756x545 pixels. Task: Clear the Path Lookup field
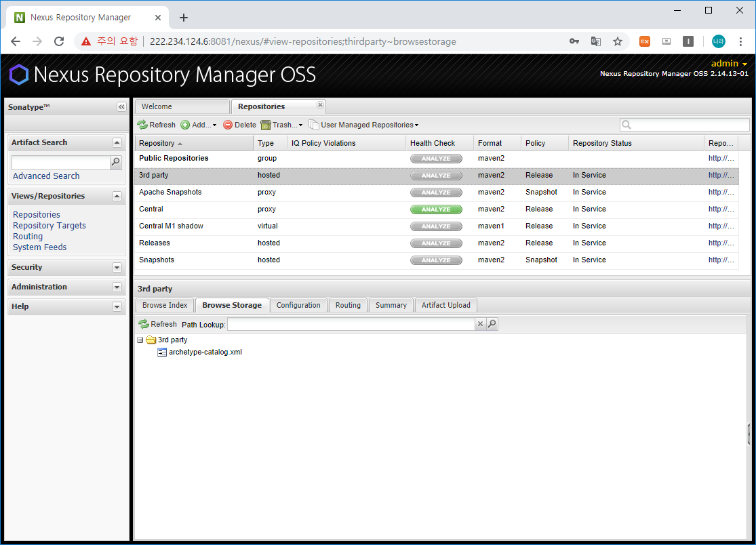pos(480,324)
